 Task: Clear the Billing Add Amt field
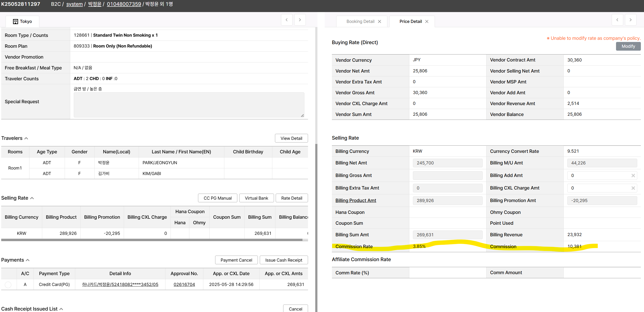[x=633, y=176]
